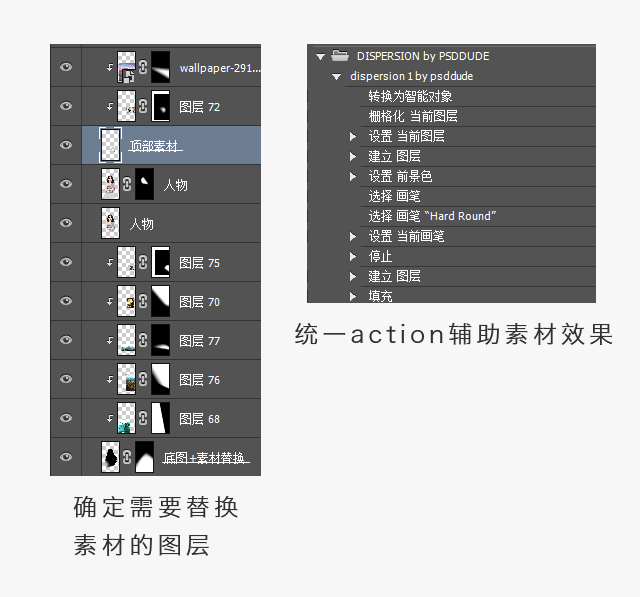Image resolution: width=640 pixels, height=597 pixels.
Task: Select 图层 75 layer name
Action: click(200, 263)
